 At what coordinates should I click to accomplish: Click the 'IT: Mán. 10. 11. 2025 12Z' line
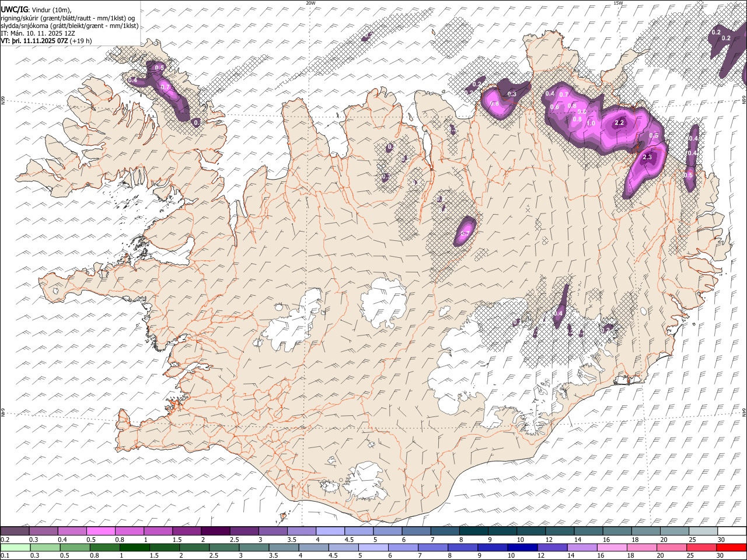pos(37,33)
